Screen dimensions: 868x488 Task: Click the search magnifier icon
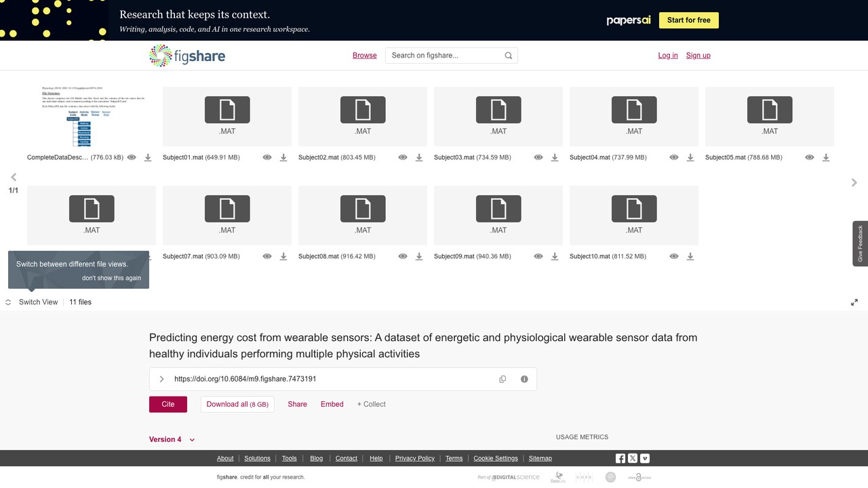pyautogui.click(x=509, y=56)
